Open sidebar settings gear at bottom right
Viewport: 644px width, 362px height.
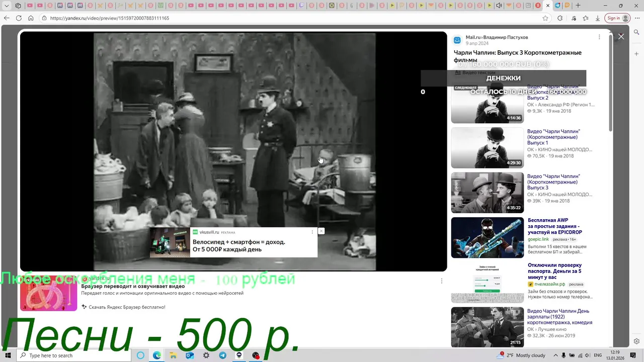636,341
